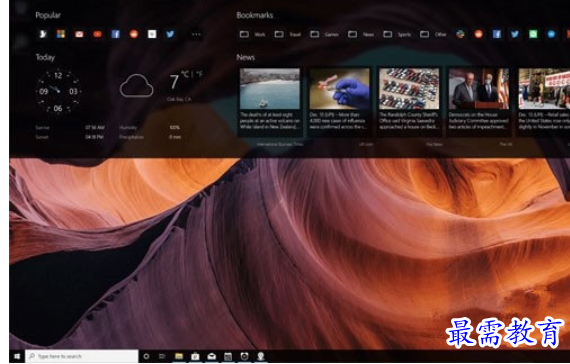Click the News section heading
Image resolution: width=570 pixels, height=364 pixels.
246,57
